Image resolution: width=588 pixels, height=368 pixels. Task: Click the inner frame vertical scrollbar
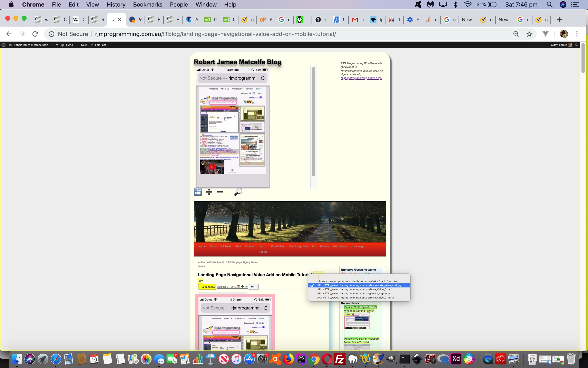[x=313, y=121]
